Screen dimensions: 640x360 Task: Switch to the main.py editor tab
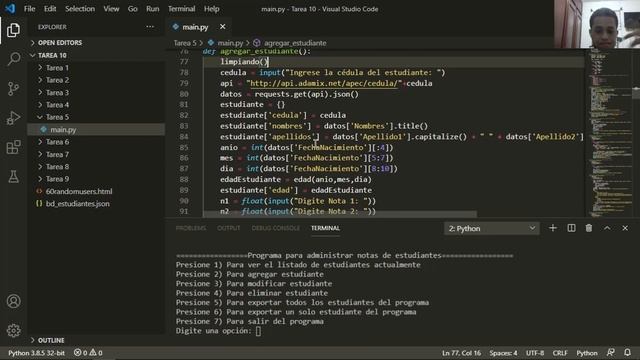195,27
